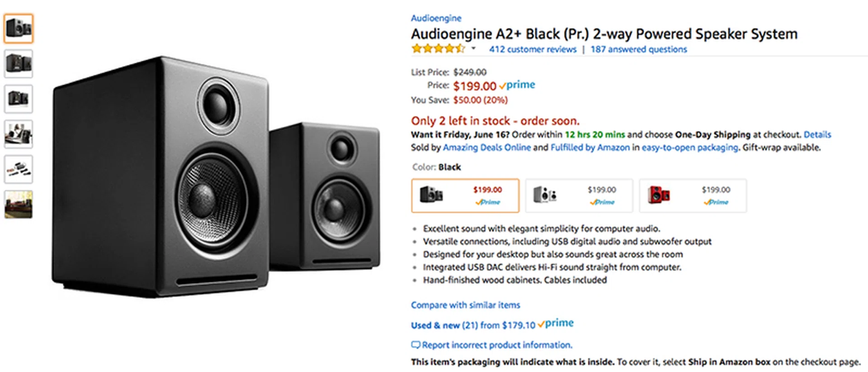This screenshot has width=868, height=372.
Task: Choose the Red speaker color option
Action: point(693,196)
